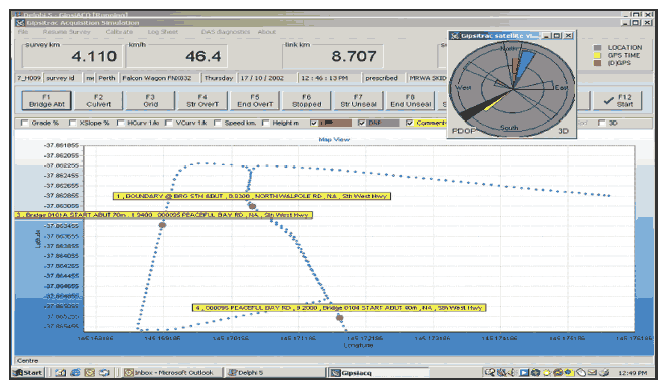Launch Internet Explorer from the quick launch bar
Viewport: 667px width, 384px height.
(x=75, y=373)
